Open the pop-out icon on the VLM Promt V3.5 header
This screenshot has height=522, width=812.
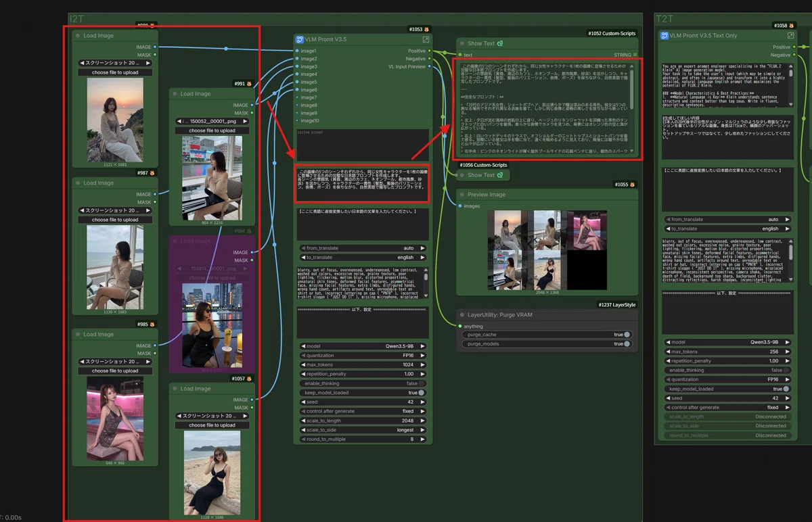(x=426, y=40)
